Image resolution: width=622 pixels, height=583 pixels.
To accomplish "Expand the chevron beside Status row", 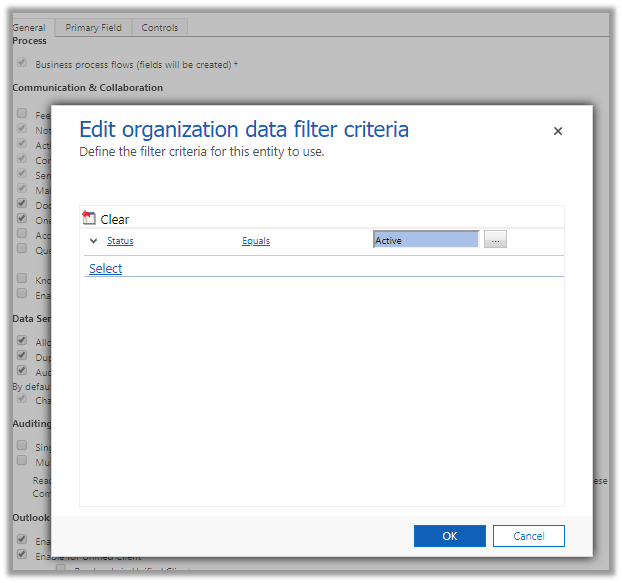I will click(94, 241).
